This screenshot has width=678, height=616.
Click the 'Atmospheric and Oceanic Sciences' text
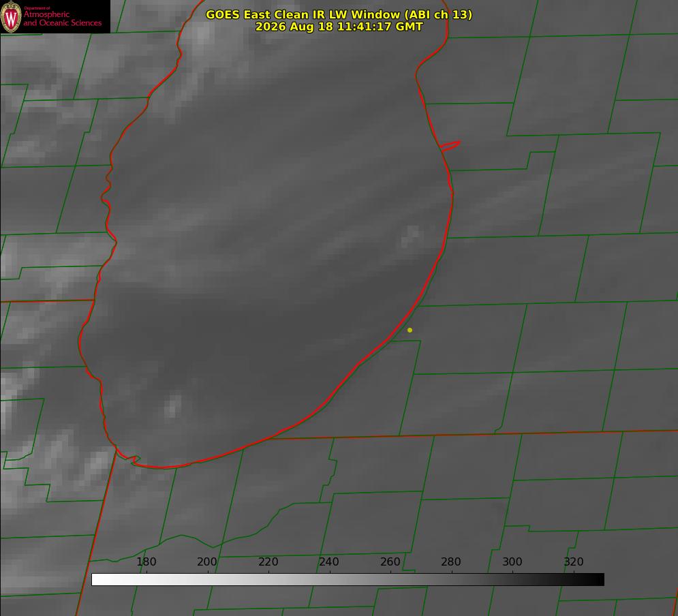pyautogui.click(x=62, y=18)
